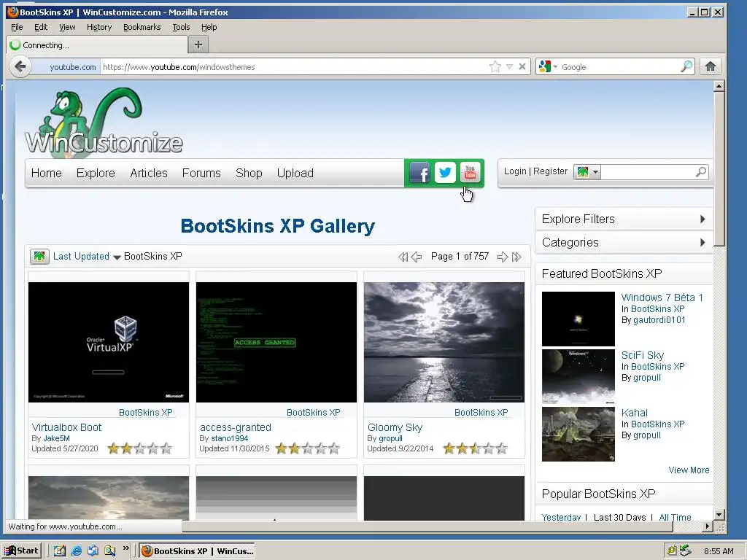The height and width of the screenshot is (560, 747).
Task: Click the WinCustomize site search field
Action: [x=648, y=172]
